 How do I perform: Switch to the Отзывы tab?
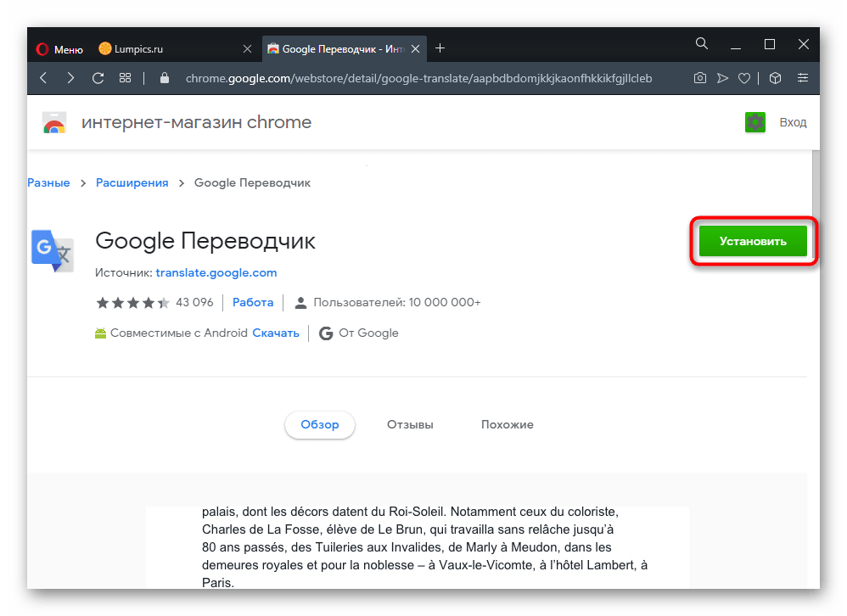click(x=410, y=425)
